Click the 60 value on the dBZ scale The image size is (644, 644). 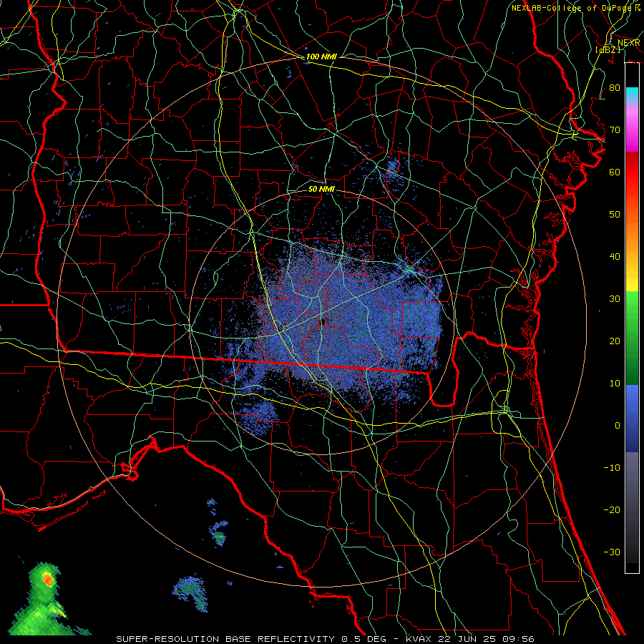coord(615,172)
